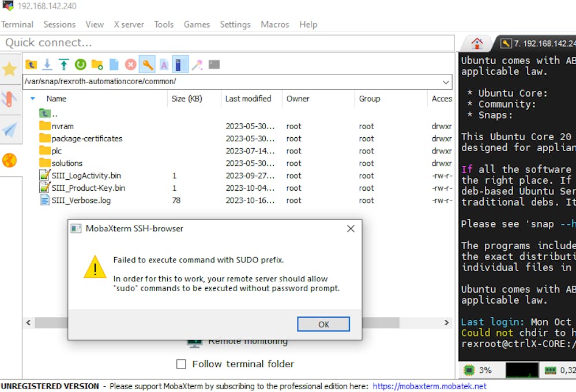This screenshot has height=392, width=576.
Task: Open the Tools sidebar tab with knife icon
Action: (10, 99)
